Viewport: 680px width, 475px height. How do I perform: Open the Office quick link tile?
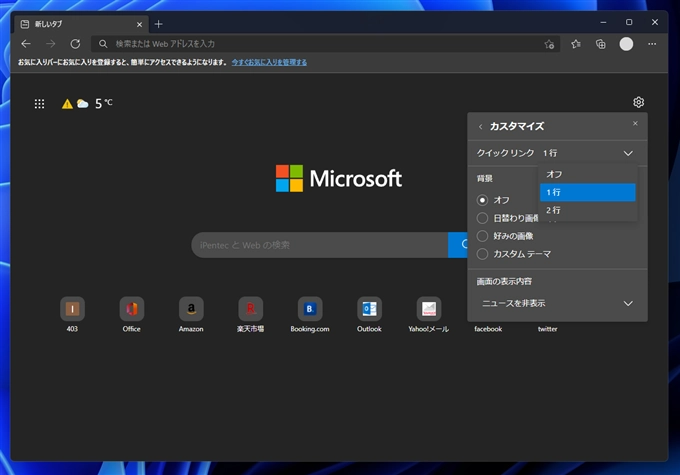131,314
